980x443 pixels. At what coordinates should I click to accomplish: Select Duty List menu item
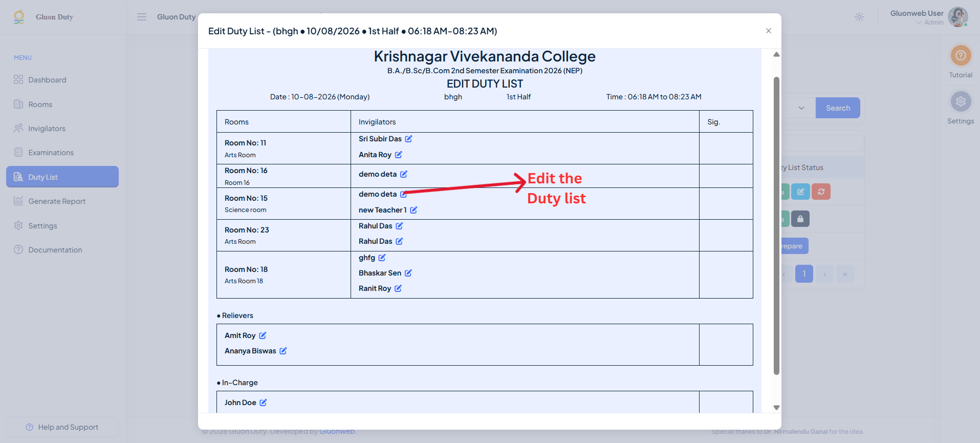coord(62,177)
